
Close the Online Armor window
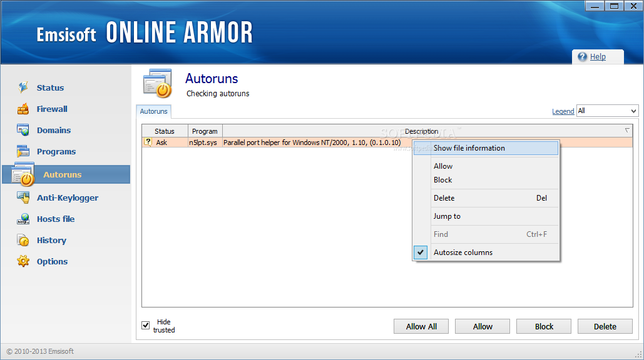(x=633, y=6)
